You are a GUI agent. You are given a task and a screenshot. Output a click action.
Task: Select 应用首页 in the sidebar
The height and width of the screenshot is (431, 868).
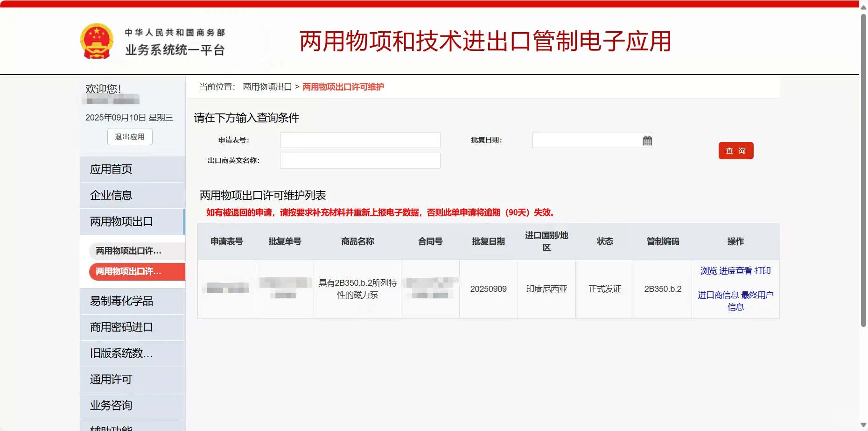tap(111, 169)
